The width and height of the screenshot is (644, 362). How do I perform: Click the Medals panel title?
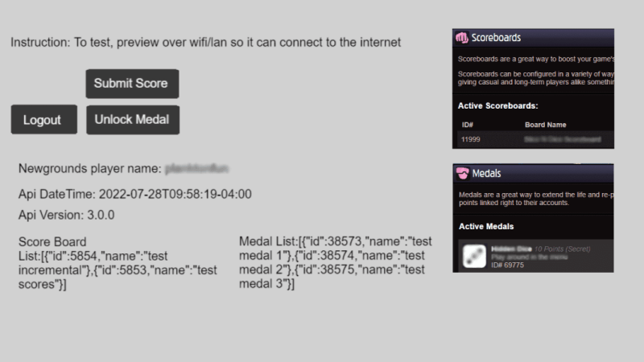click(487, 174)
